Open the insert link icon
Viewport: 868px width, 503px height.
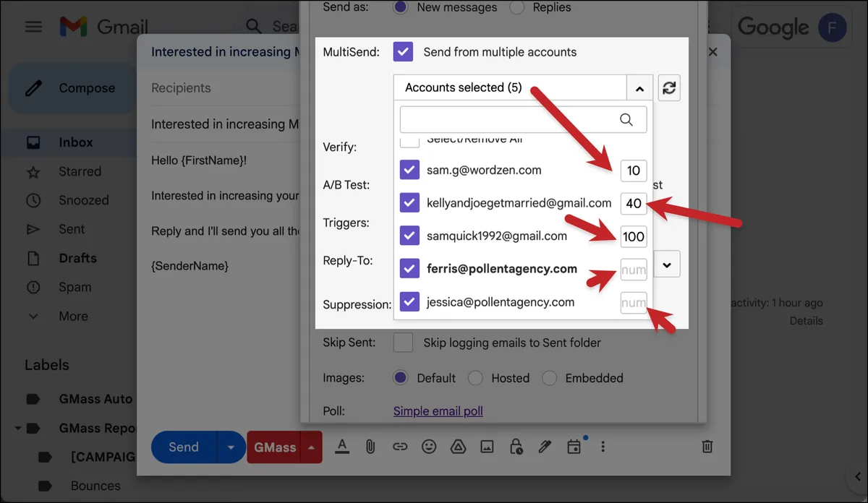pyautogui.click(x=400, y=447)
